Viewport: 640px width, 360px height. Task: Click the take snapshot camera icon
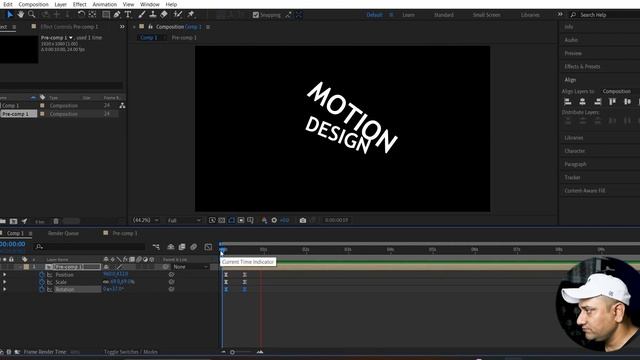pyautogui.click(x=303, y=220)
